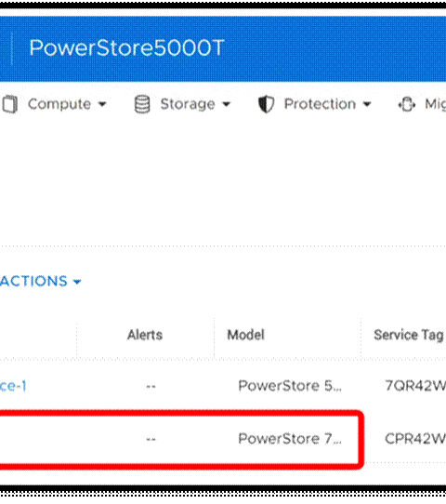
Task: Click the Compute server icon
Action: click(10, 104)
